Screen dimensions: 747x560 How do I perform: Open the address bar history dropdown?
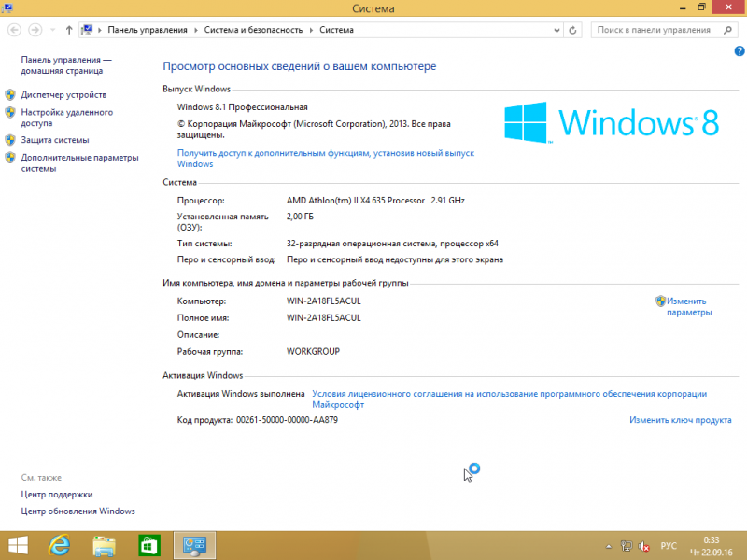click(x=557, y=30)
